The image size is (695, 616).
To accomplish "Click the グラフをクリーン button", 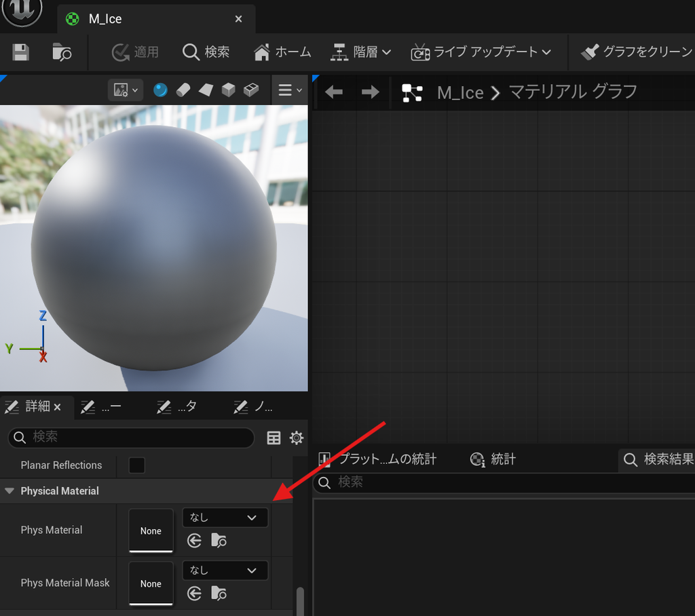I will click(x=637, y=52).
